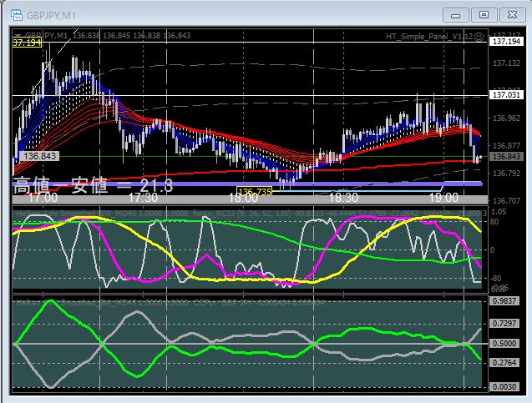This screenshot has width=532, height=403.
Task: Click the 136.735 low price label
Action: click(255, 192)
